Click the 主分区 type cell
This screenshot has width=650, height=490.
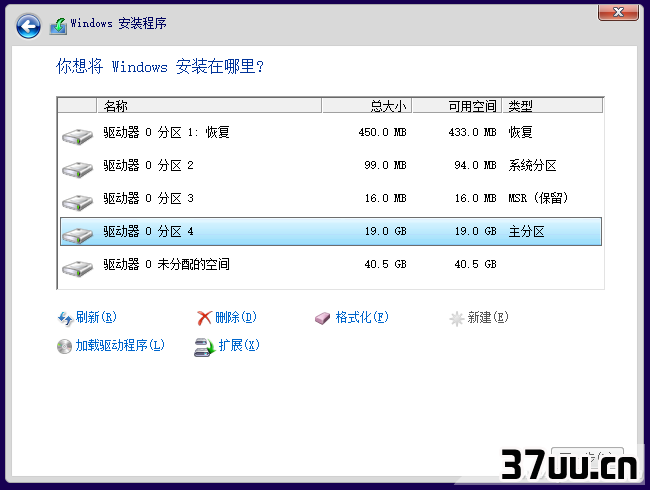[x=526, y=231]
